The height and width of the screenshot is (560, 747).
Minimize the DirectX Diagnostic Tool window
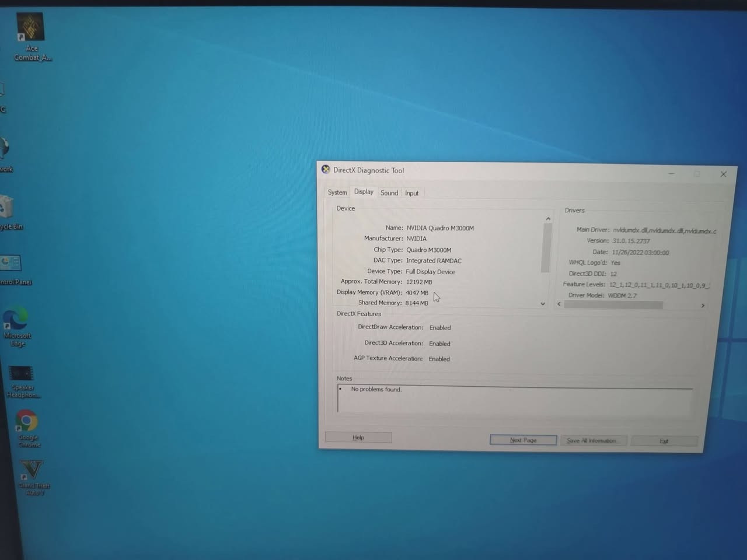(671, 173)
